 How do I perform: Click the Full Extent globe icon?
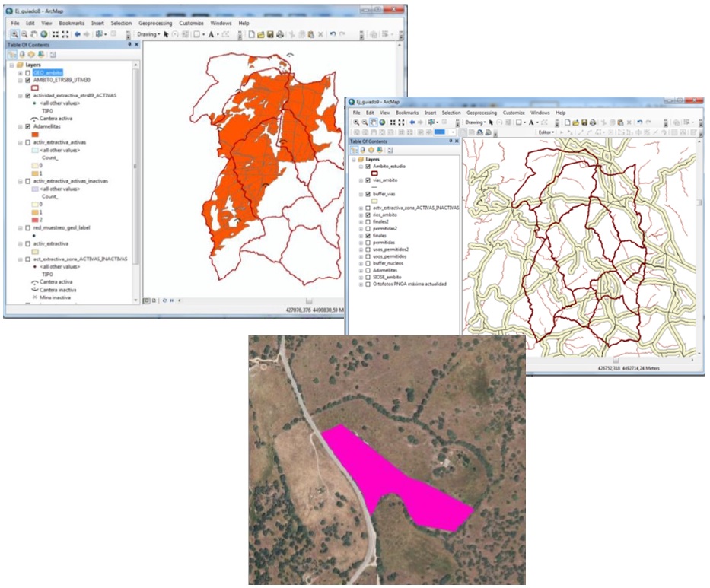[43, 33]
